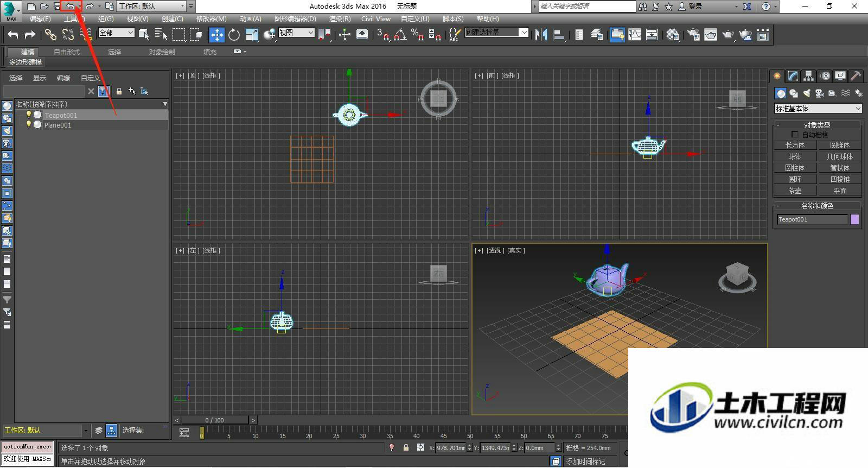Screen dimensions: 868x468
Task: Click the Lights category icon in Create panel
Action: 807,93
